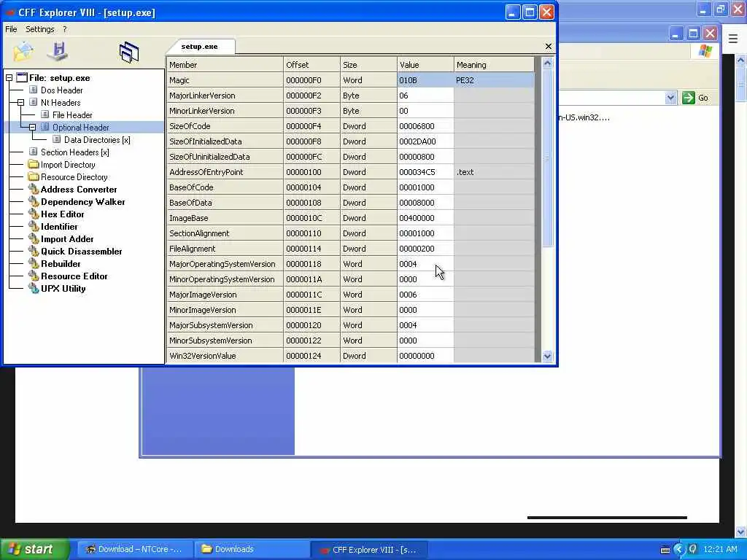This screenshot has width=747, height=560.
Task: Click ImageBase value 00400000
Action: pyautogui.click(x=425, y=218)
